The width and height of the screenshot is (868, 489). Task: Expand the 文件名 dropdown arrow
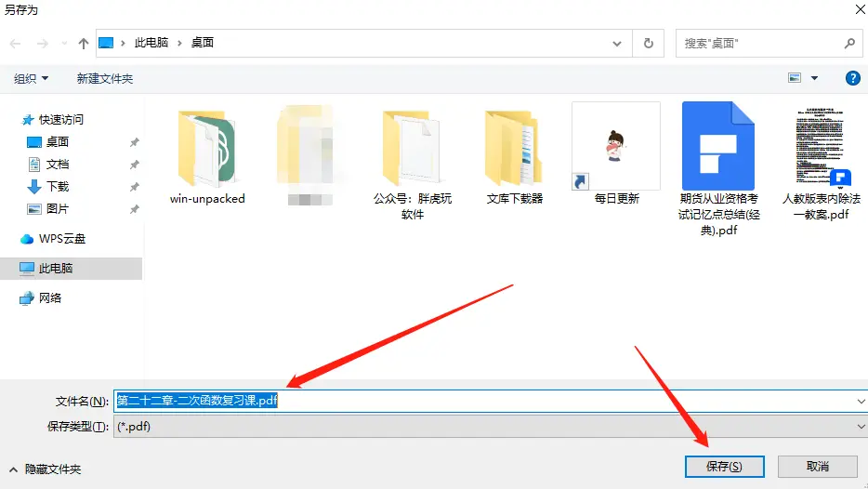[861, 401]
